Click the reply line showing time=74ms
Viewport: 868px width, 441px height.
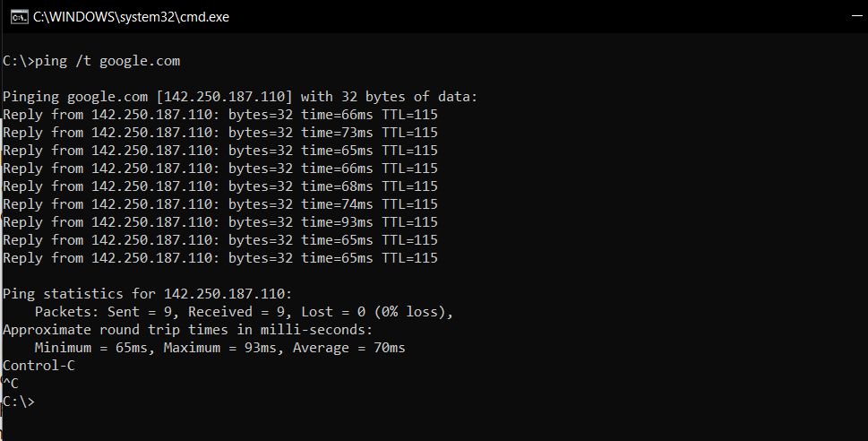220,204
